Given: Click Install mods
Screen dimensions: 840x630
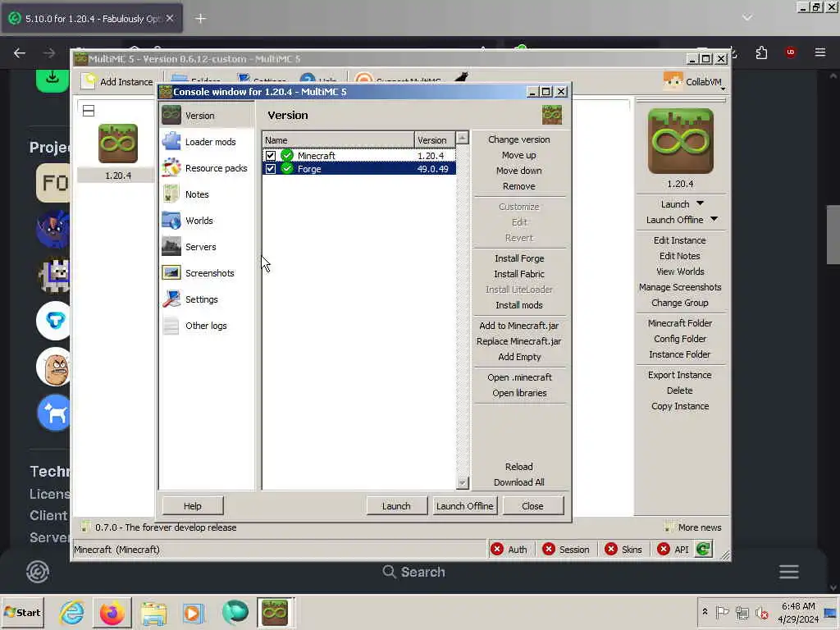Looking at the screenshot, I should [518, 305].
